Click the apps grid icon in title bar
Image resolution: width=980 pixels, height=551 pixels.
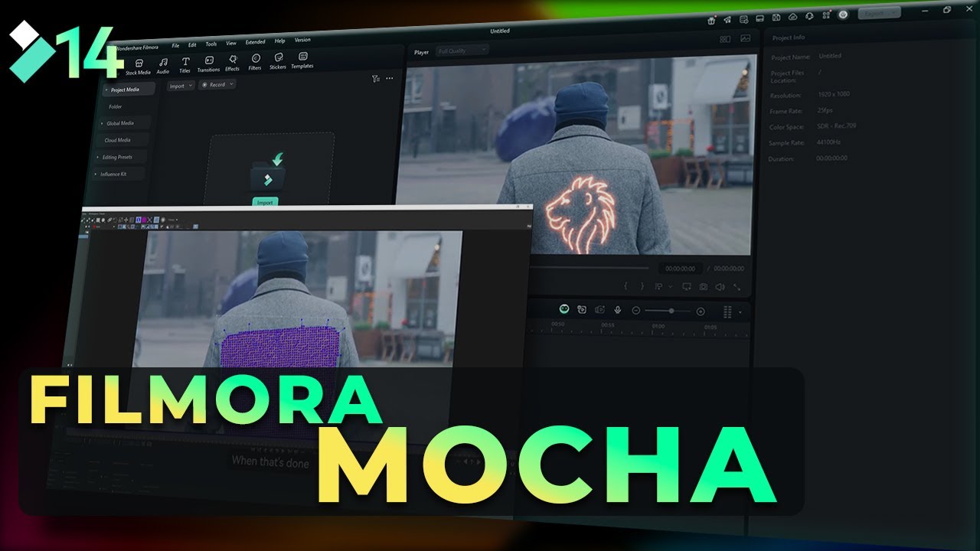point(826,15)
